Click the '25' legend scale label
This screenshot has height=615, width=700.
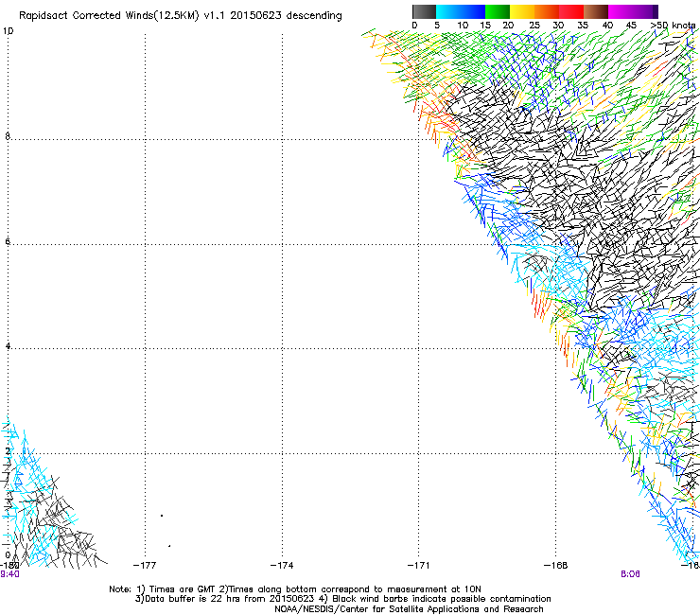[x=534, y=25]
